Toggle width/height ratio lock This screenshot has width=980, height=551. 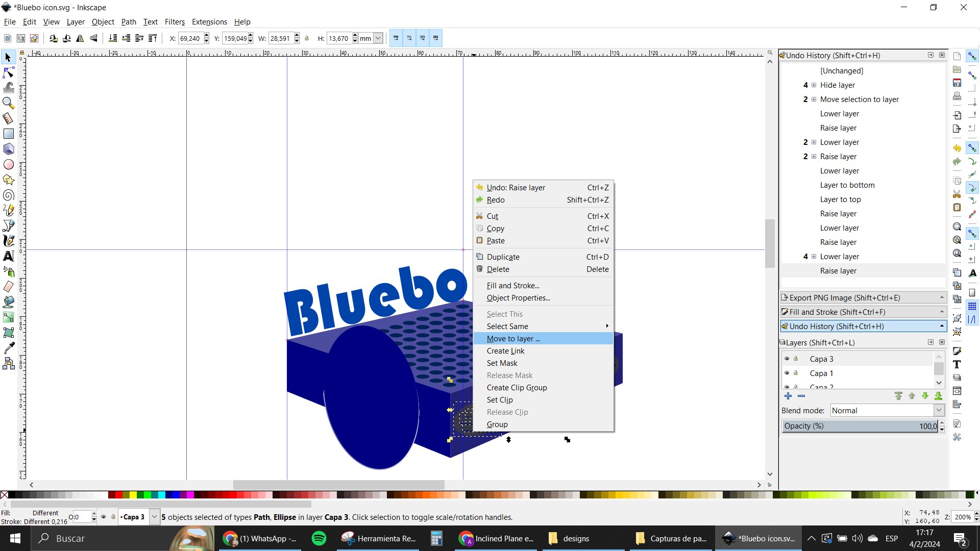click(307, 38)
